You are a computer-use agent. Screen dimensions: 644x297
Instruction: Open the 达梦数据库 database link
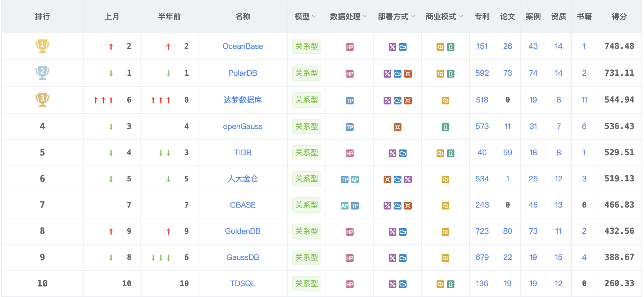243,100
